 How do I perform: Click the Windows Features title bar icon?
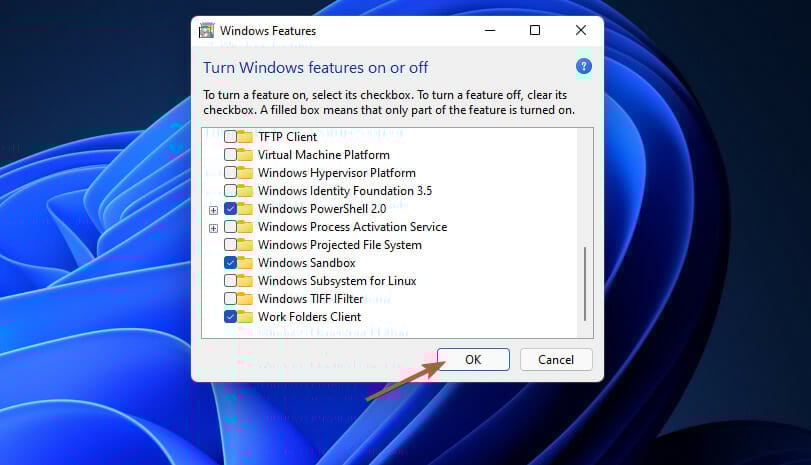tap(206, 31)
